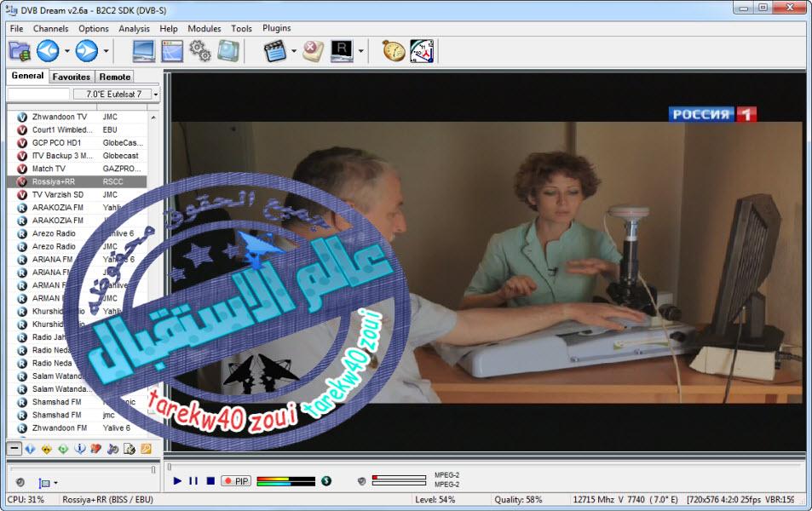Pause the video stream

[x=193, y=481]
